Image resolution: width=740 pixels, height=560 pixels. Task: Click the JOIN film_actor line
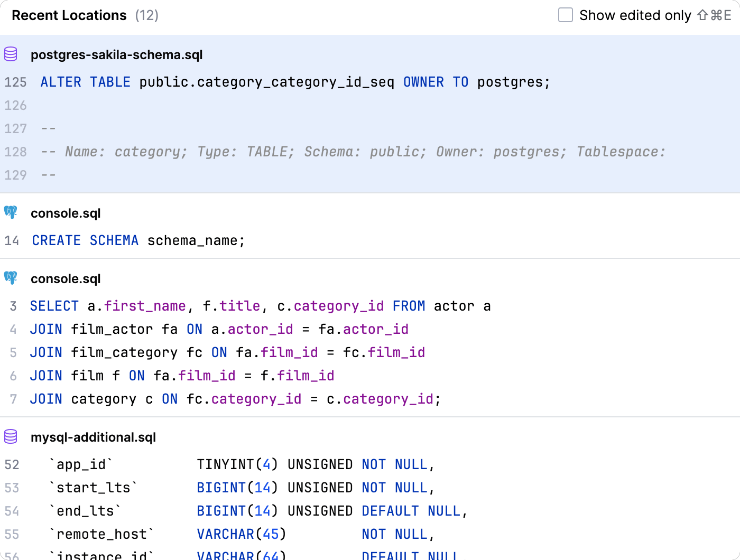pyautogui.click(x=219, y=330)
